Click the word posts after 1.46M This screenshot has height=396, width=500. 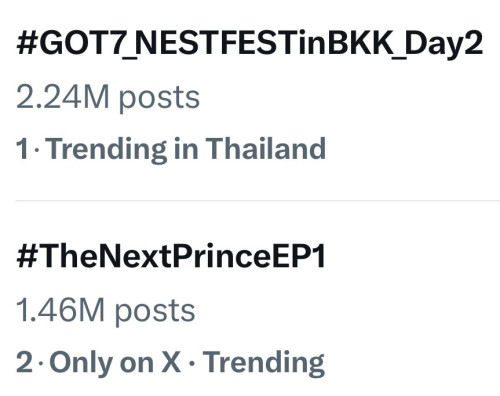point(155,312)
